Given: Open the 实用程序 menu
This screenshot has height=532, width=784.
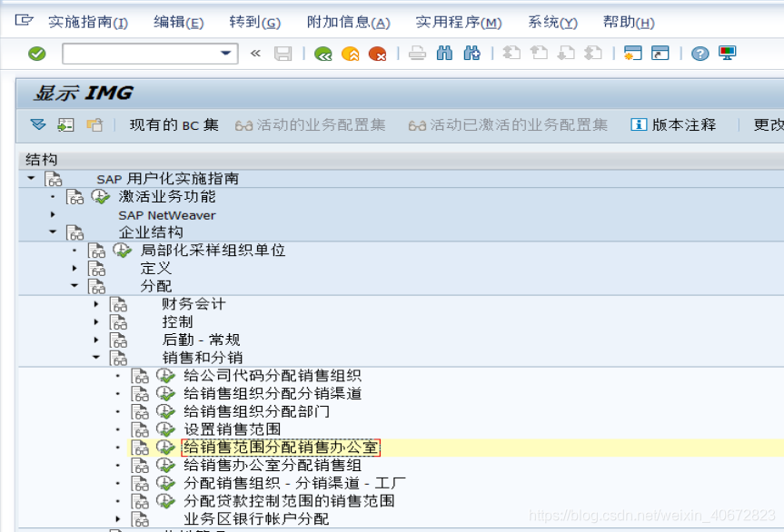Looking at the screenshot, I should pyautogui.click(x=459, y=22).
